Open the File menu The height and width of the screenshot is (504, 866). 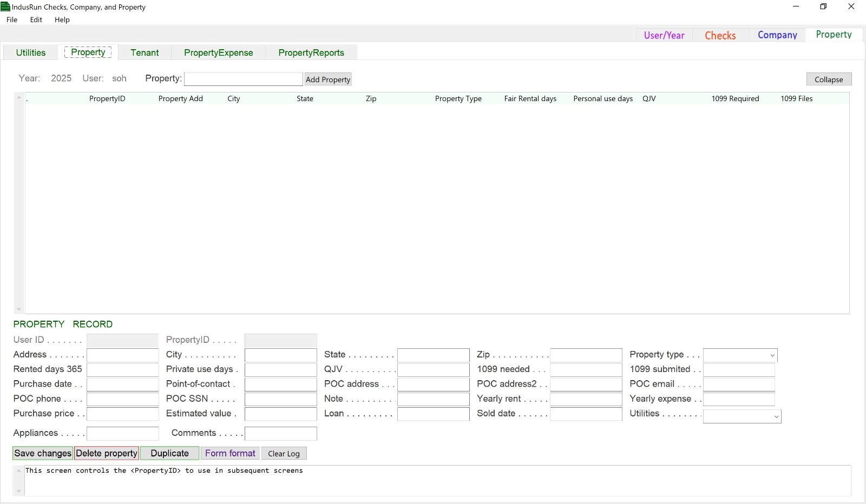(12, 19)
